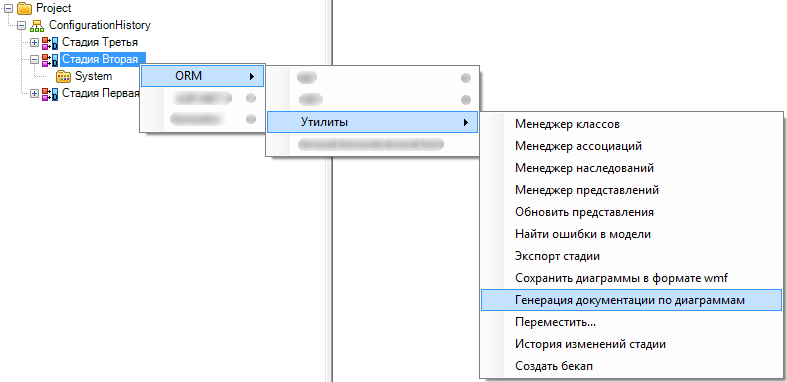Click the stage icon beside Стадия Вторая
787x382 pixels.
point(50,60)
